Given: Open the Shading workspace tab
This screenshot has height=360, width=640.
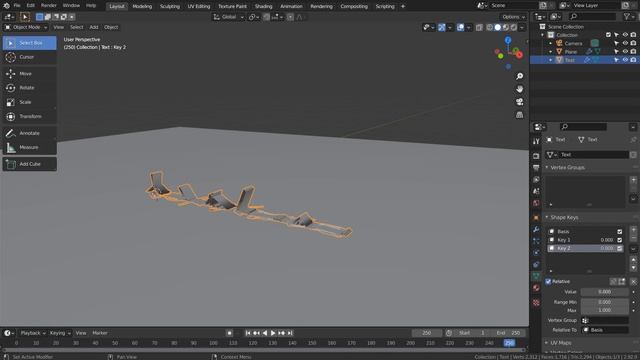Looking at the screenshot, I should pyautogui.click(x=264, y=6).
